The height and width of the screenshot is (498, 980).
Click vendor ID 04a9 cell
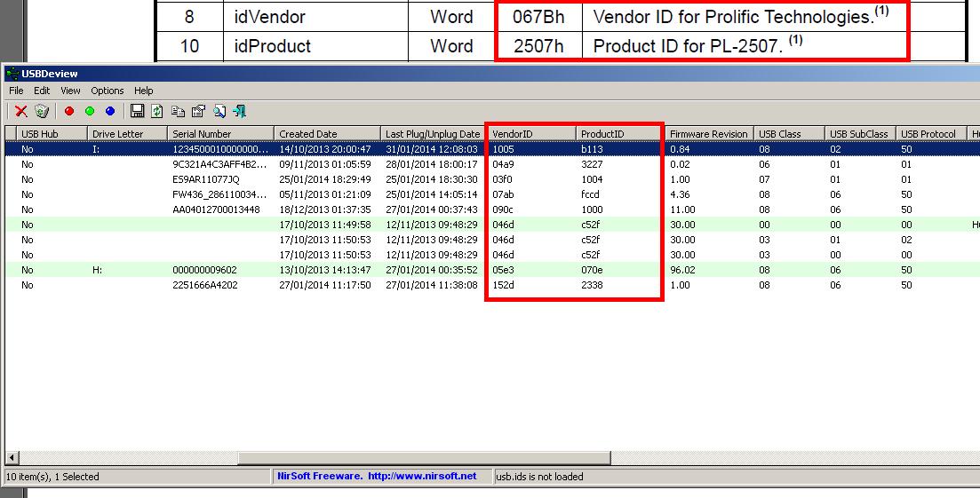(x=503, y=164)
